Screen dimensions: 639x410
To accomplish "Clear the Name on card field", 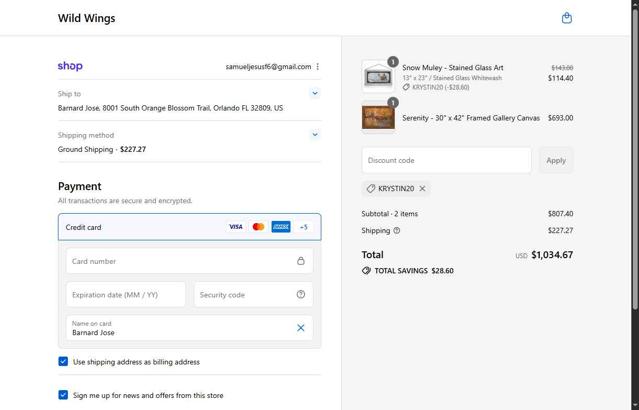I will coord(301,328).
